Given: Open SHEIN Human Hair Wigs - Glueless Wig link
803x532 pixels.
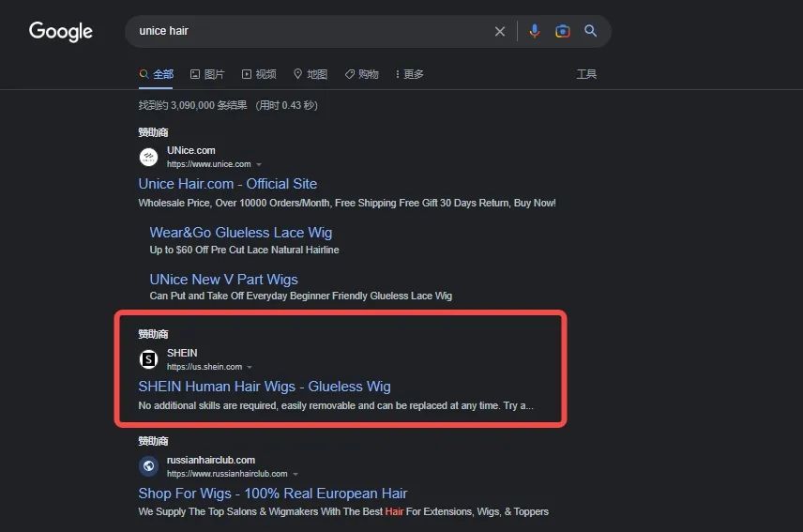Looking at the screenshot, I should (265, 387).
